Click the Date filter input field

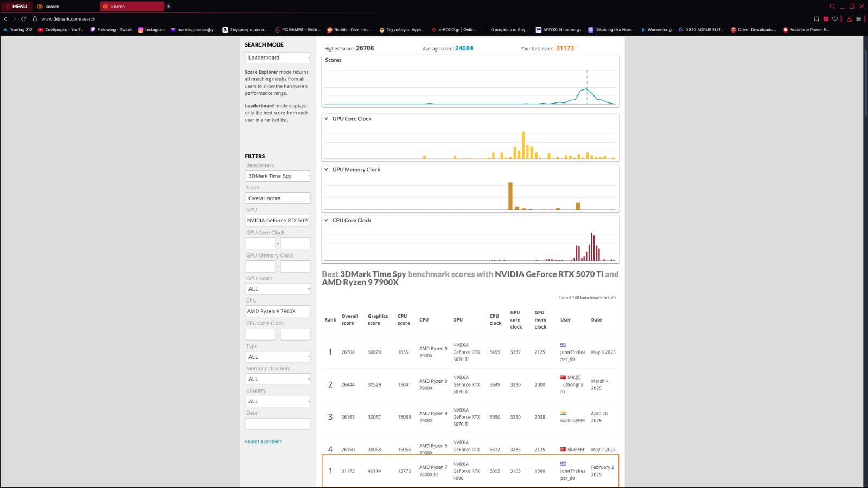click(x=278, y=424)
